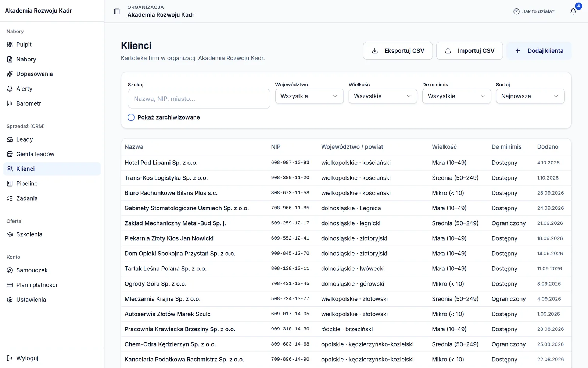Image resolution: width=588 pixels, height=368 pixels.
Task: Open client Biuro Rachunkowe Bilans Plus s.c.
Action: pyautogui.click(x=171, y=193)
